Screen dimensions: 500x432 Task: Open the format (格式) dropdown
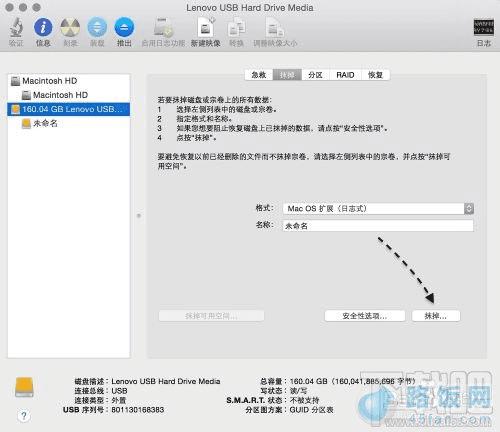[x=378, y=208]
